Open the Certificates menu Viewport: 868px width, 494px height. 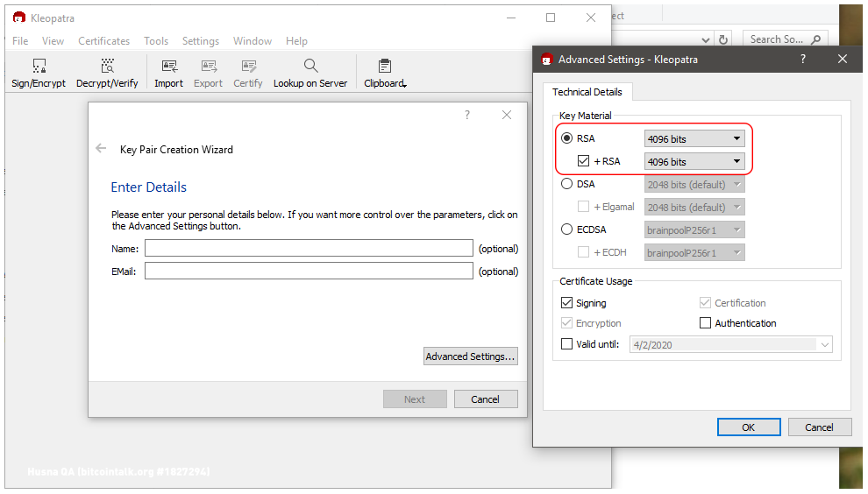[x=104, y=41]
